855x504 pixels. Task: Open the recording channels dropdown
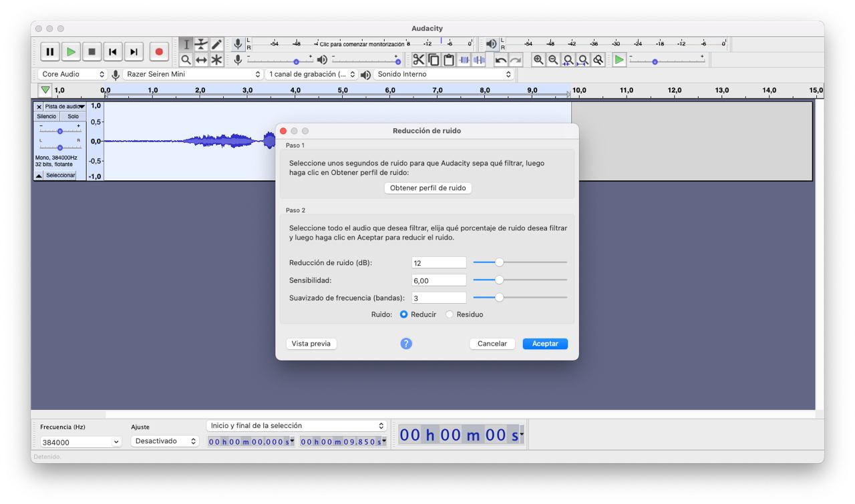311,74
